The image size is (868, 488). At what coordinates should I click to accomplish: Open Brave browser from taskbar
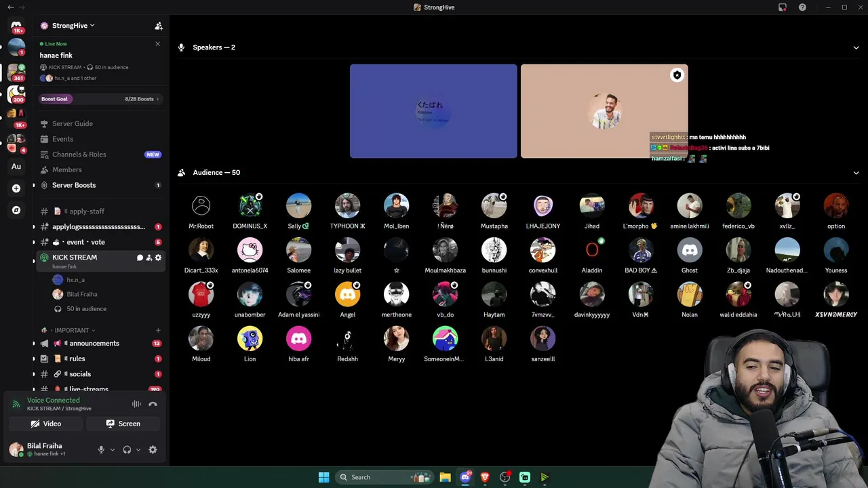[x=485, y=477]
